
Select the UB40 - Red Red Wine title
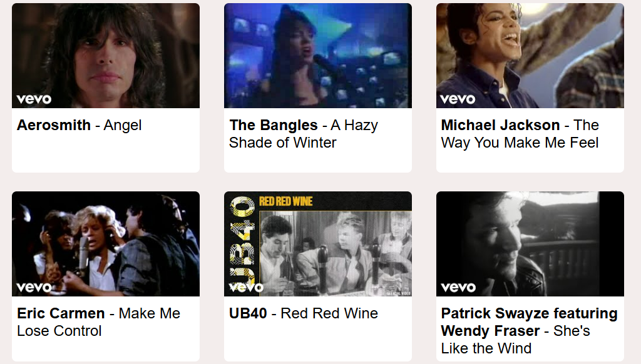click(304, 313)
